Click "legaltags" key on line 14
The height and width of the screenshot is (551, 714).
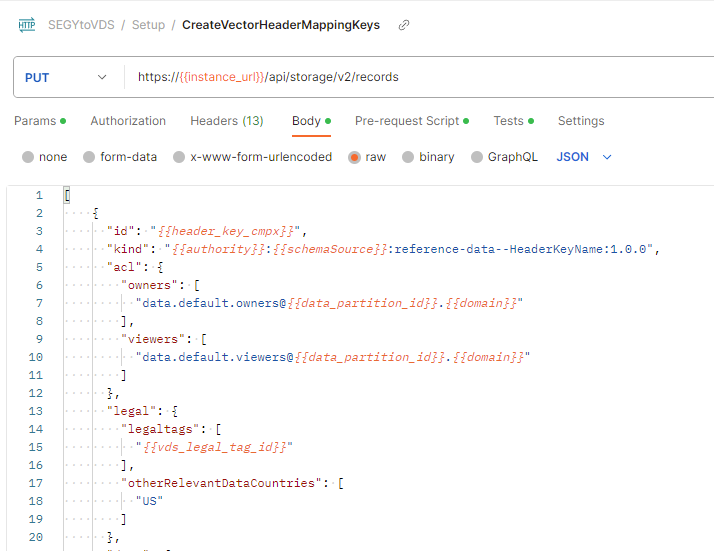[160, 429]
